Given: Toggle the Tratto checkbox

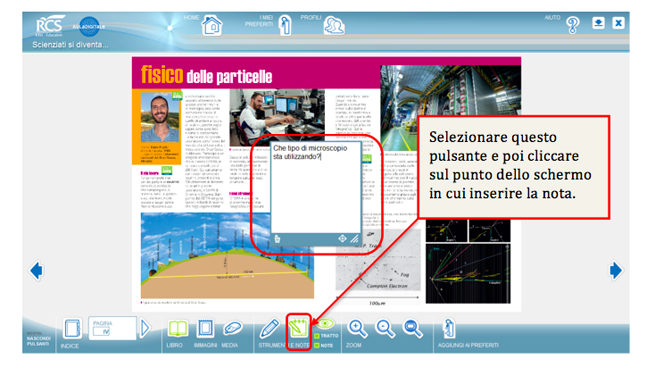Looking at the screenshot, I should click(x=317, y=336).
